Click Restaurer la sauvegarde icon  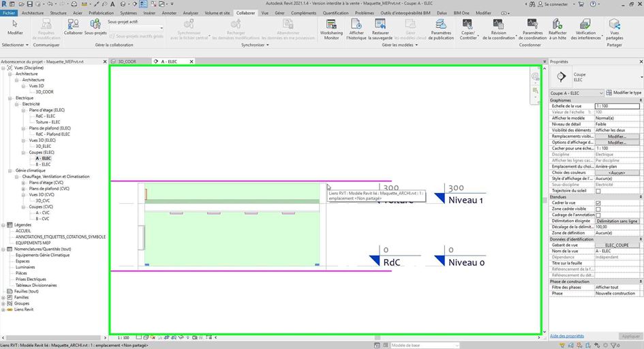coord(380,25)
